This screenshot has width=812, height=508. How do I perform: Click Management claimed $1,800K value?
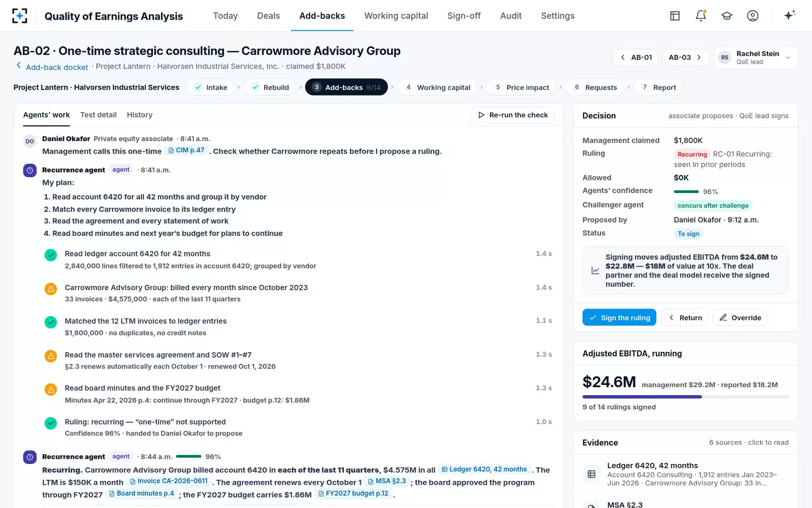[688, 141]
